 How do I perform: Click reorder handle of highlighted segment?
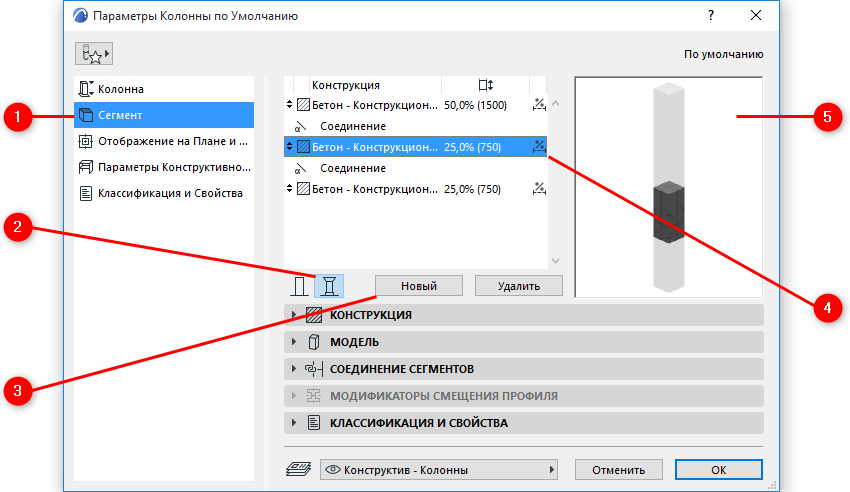coord(289,146)
